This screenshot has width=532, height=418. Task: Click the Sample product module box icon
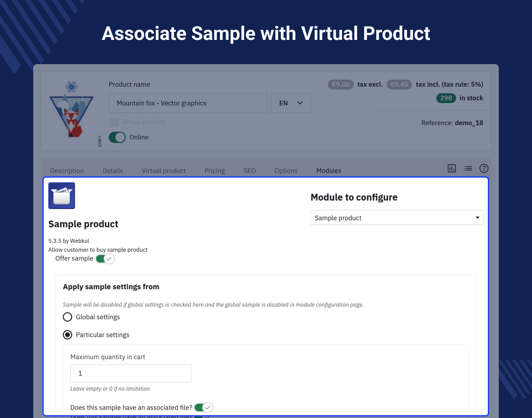[x=61, y=196]
